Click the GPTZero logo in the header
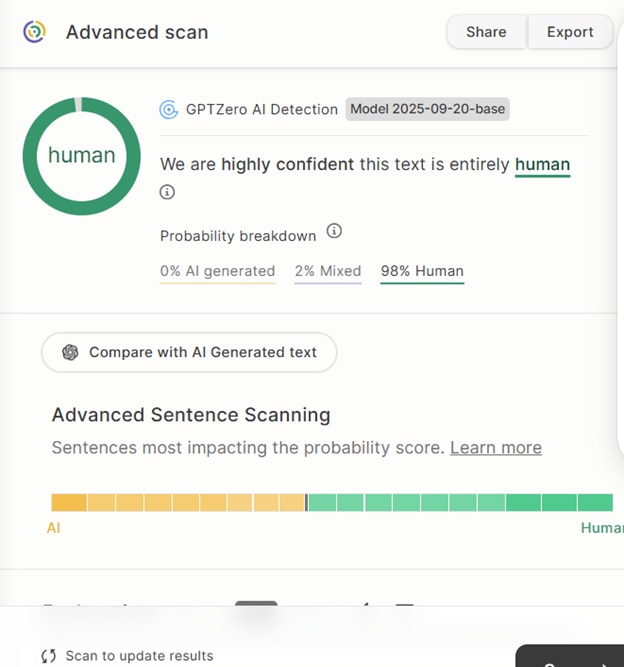The width and height of the screenshot is (624, 667). coord(34,32)
